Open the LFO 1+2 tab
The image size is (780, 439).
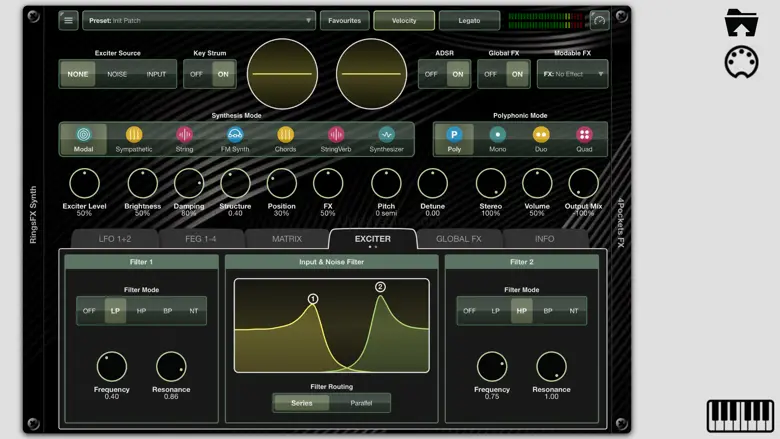(113, 239)
